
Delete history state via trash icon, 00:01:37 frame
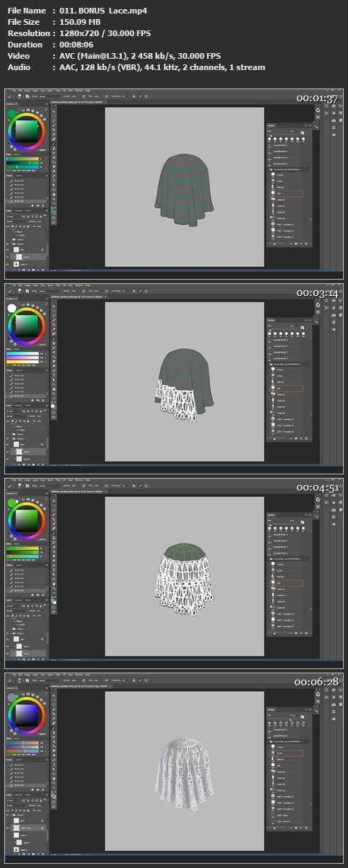coord(43,205)
